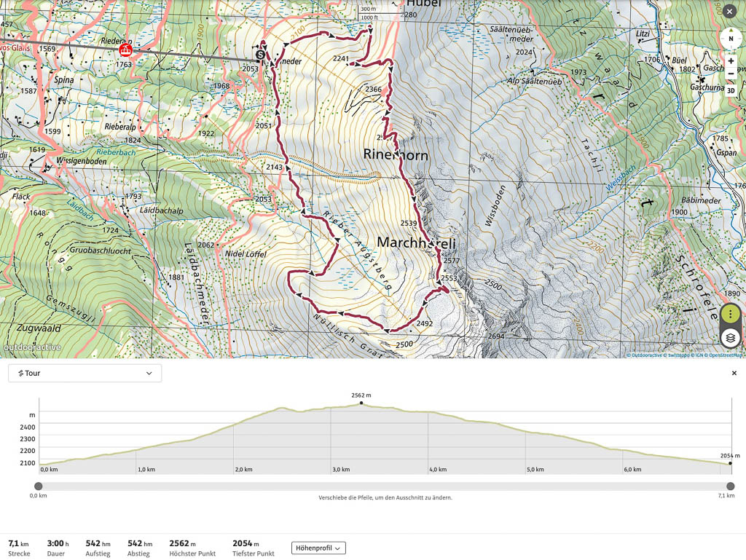The width and height of the screenshot is (746, 560).
Task: Open the Höhenprofil dropdown
Action: pos(318,548)
